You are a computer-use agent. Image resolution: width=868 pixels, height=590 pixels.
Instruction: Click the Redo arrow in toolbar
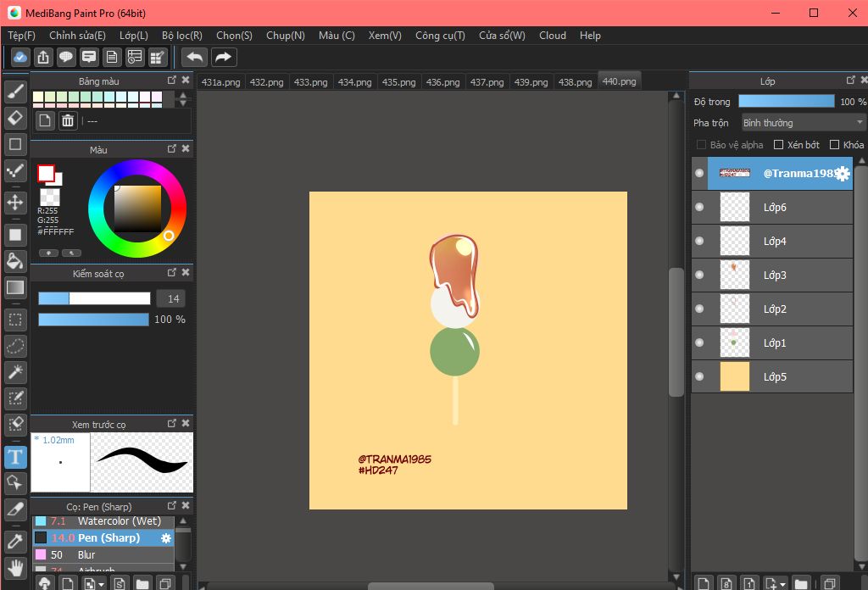pyautogui.click(x=224, y=57)
